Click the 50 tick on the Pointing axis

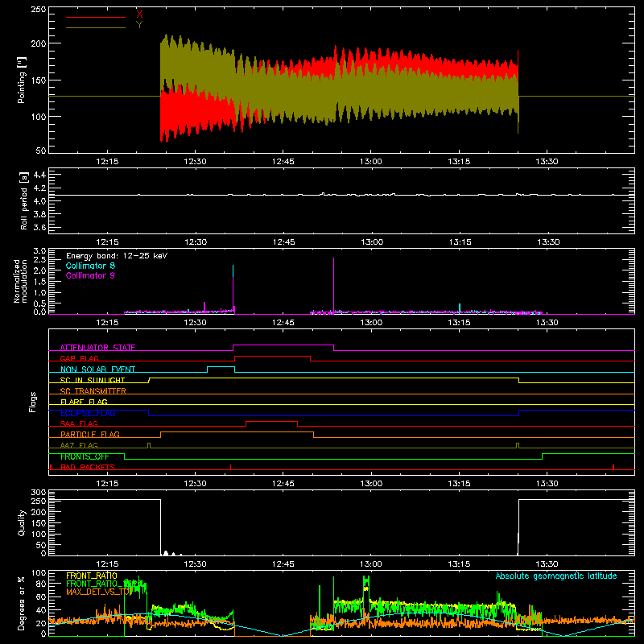pyautogui.click(x=41, y=151)
